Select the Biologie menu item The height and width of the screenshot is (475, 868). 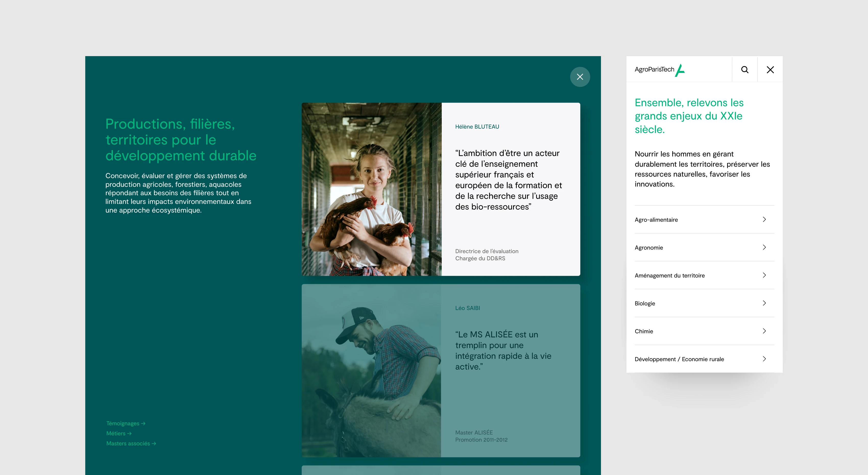(x=645, y=304)
